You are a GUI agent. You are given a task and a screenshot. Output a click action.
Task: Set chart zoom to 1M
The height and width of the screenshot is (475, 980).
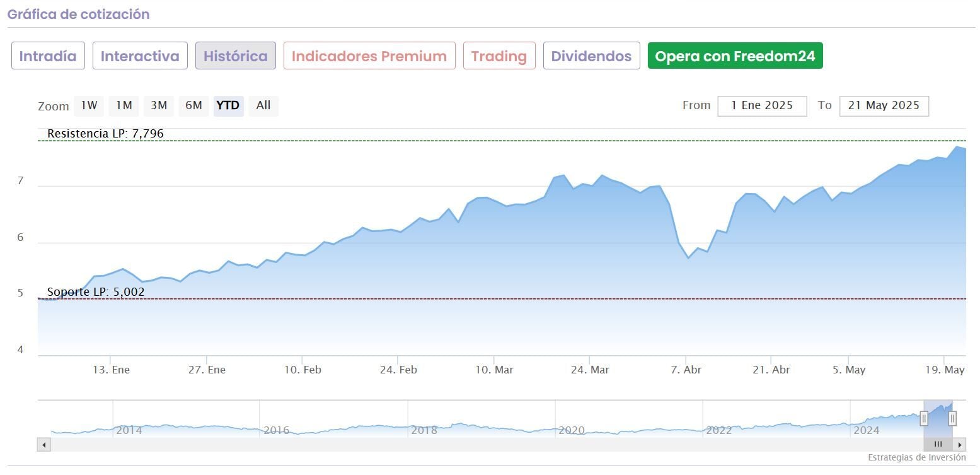coord(124,105)
